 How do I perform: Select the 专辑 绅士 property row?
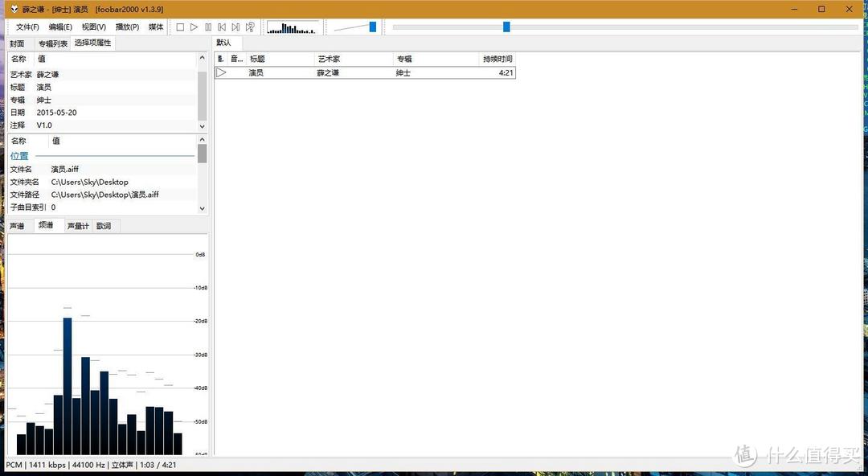pos(102,100)
